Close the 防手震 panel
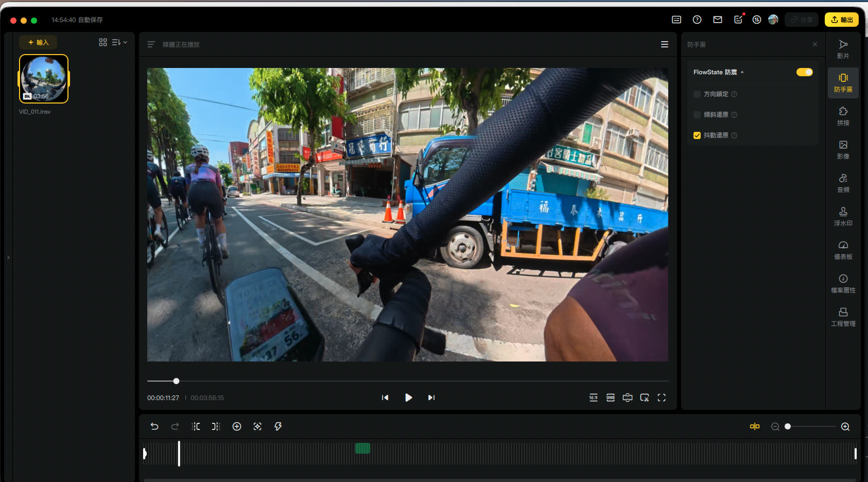The height and width of the screenshot is (482, 868). click(814, 44)
